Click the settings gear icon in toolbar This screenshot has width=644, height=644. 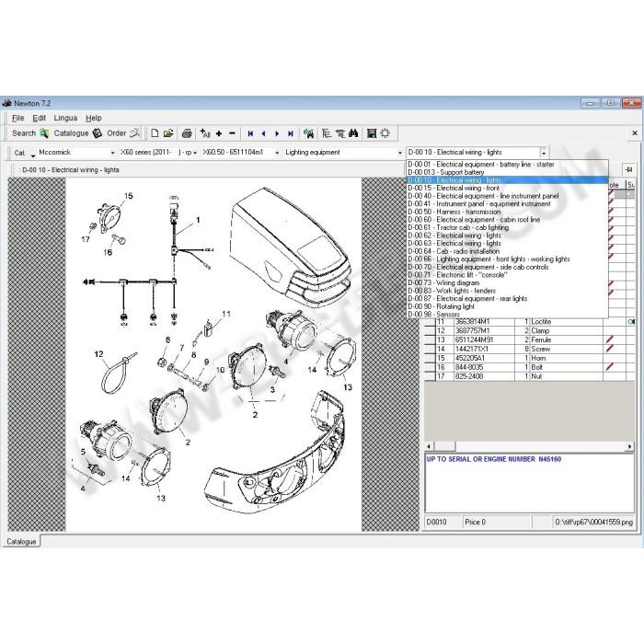click(385, 133)
